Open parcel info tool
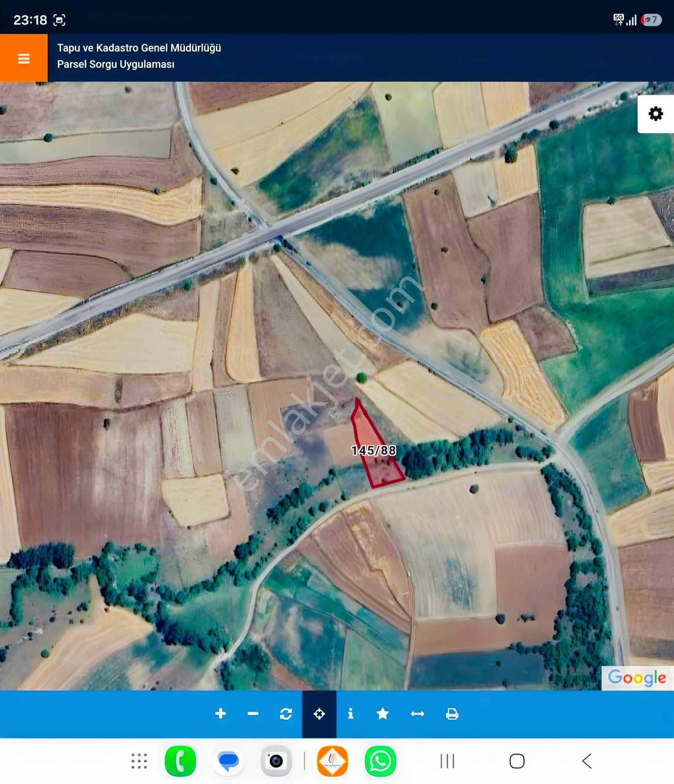The height and width of the screenshot is (784, 674). tap(350, 714)
